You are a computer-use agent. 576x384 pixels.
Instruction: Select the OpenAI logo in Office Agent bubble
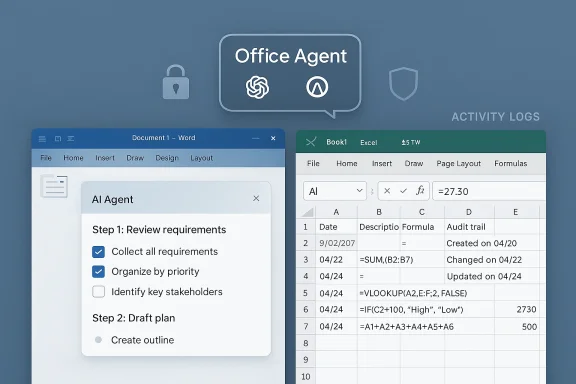257,87
